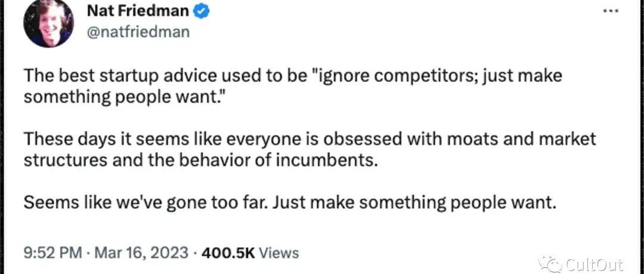The height and width of the screenshot is (274, 644).
Task: Click the line "structures and the behavior of incumbents."
Action: pos(200,161)
